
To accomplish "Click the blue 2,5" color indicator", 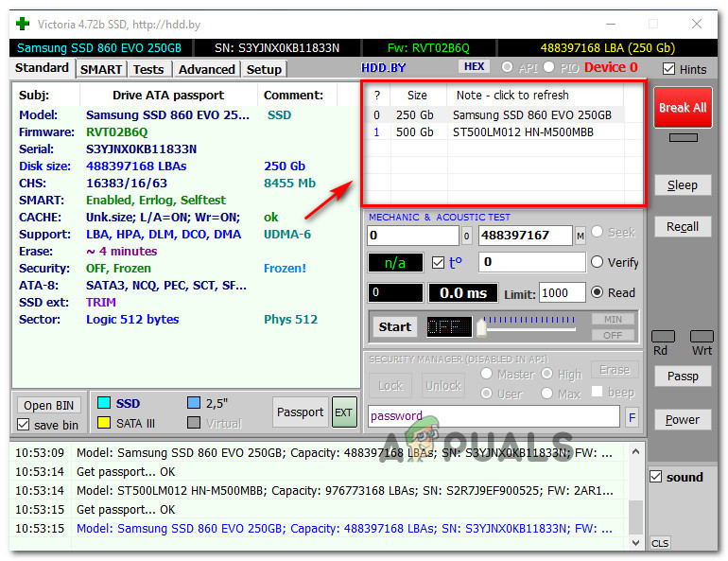I will tap(194, 403).
